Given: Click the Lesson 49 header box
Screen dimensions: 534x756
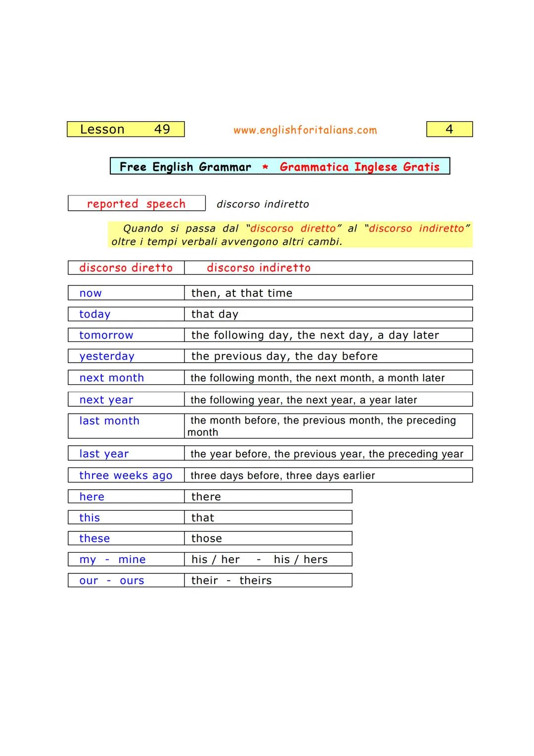Looking at the screenshot, I should (x=125, y=129).
